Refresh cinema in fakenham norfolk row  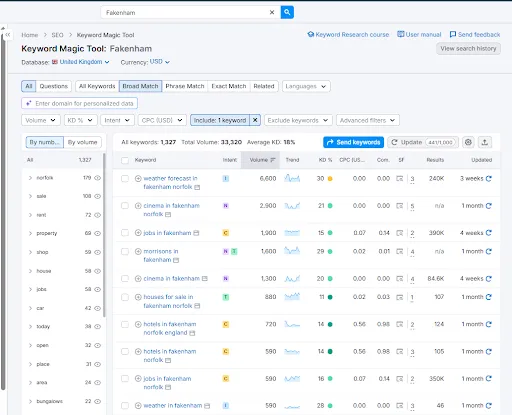[489, 206]
